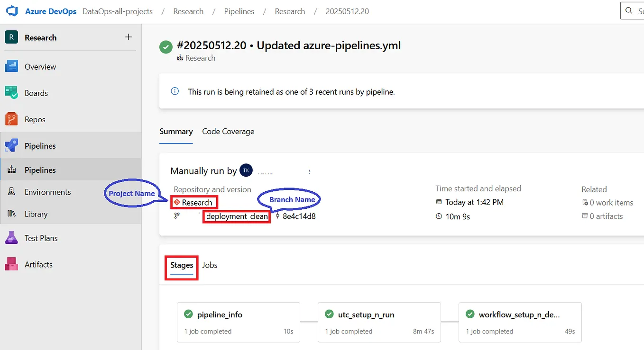
Task: Open DataOps-all-projects breadcrumb
Action: (x=117, y=11)
